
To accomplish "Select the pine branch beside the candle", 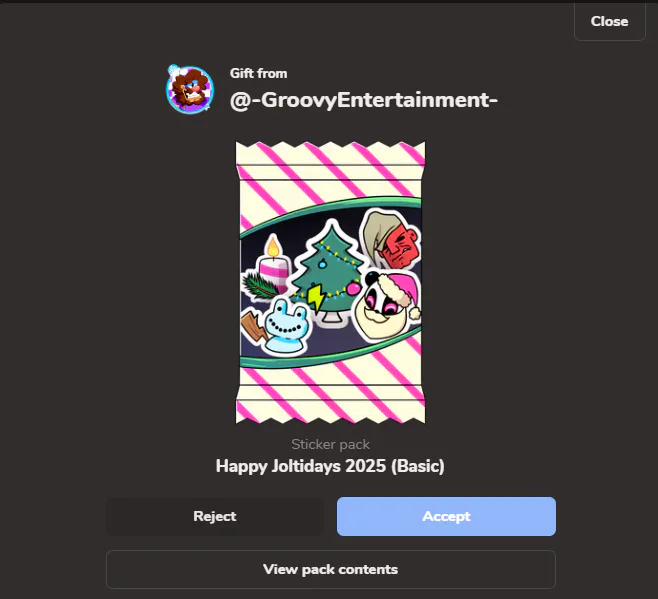I will tap(259, 286).
